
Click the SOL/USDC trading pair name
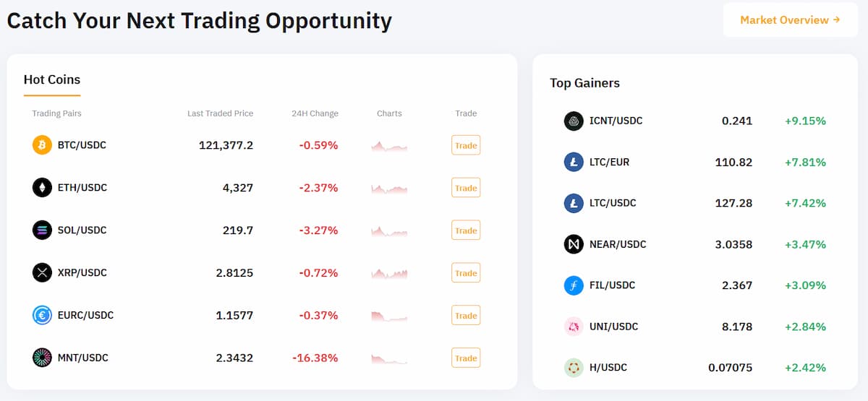click(x=82, y=230)
